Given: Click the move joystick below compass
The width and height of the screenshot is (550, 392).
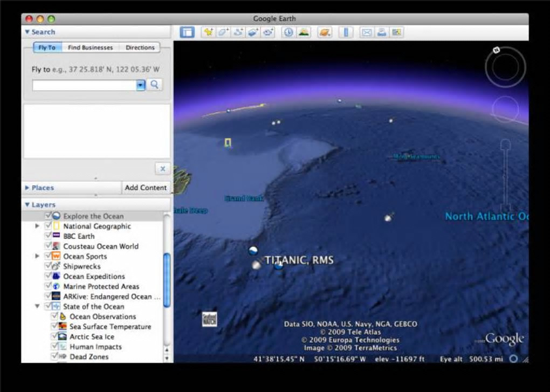Looking at the screenshot, I should [505, 109].
